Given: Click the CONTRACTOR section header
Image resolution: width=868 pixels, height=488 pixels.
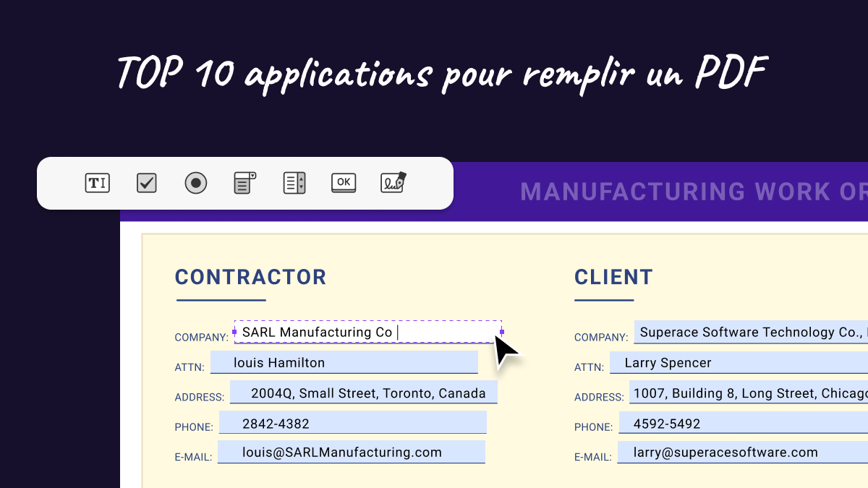Looking at the screenshot, I should coord(250,277).
